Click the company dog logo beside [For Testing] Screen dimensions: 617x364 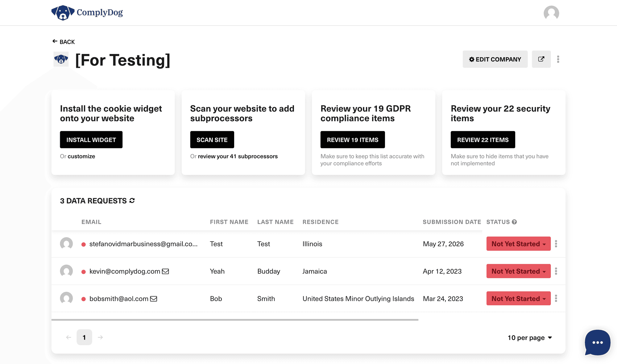pyautogui.click(x=61, y=59)
